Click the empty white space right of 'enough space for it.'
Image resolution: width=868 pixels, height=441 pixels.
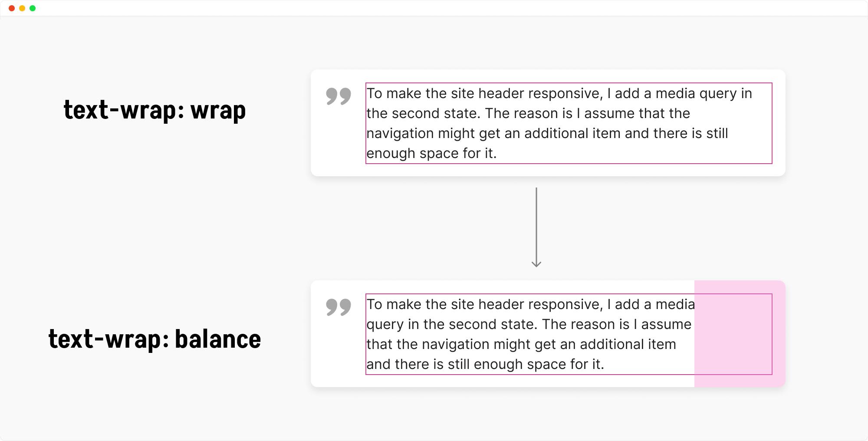coord(634,153)
